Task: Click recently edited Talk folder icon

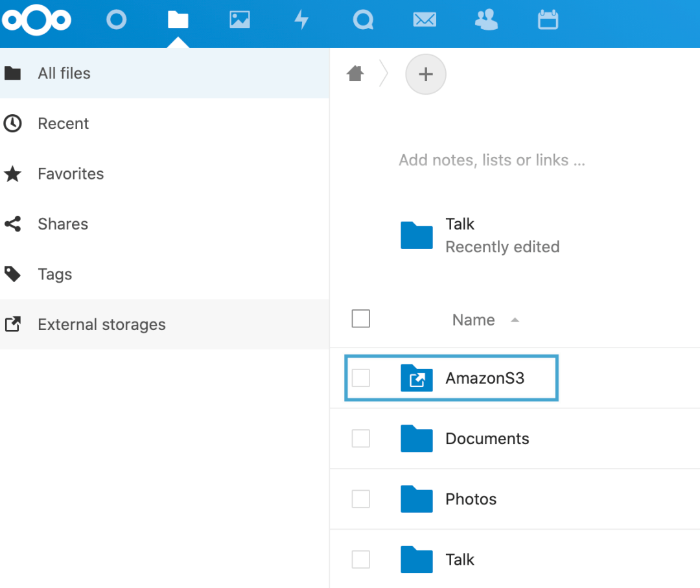Action: tap(417, 235)
